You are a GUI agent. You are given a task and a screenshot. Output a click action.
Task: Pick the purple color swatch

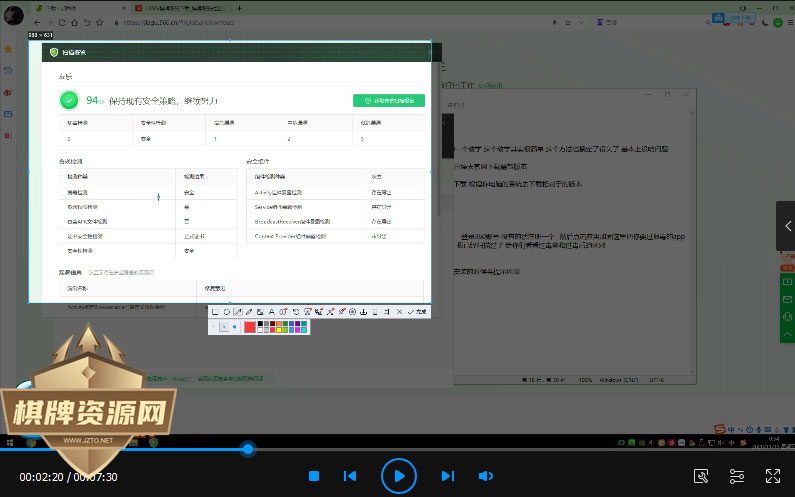click(x=298, y=324)
